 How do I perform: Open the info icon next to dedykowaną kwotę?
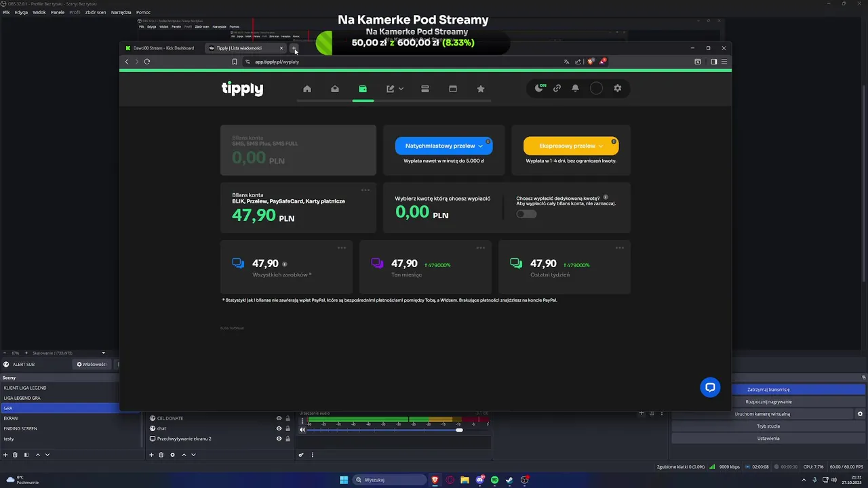pos(606,197)
